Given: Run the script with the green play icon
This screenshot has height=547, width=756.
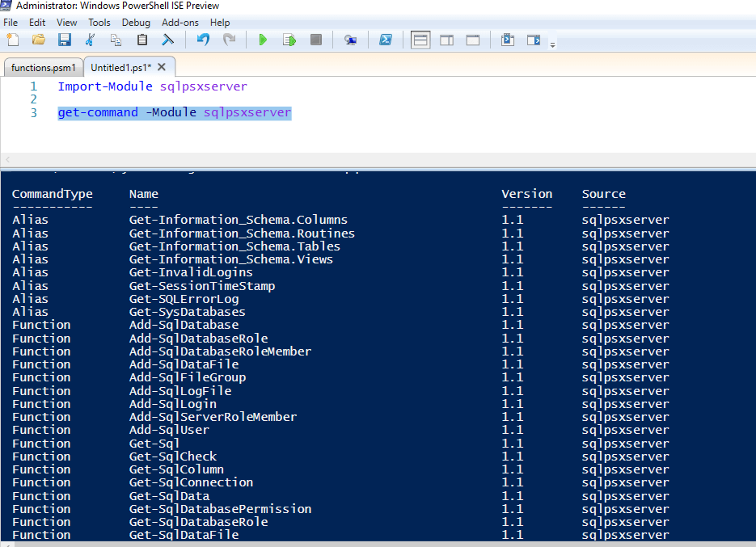Looking at the screenshot, I should [263, 40].
